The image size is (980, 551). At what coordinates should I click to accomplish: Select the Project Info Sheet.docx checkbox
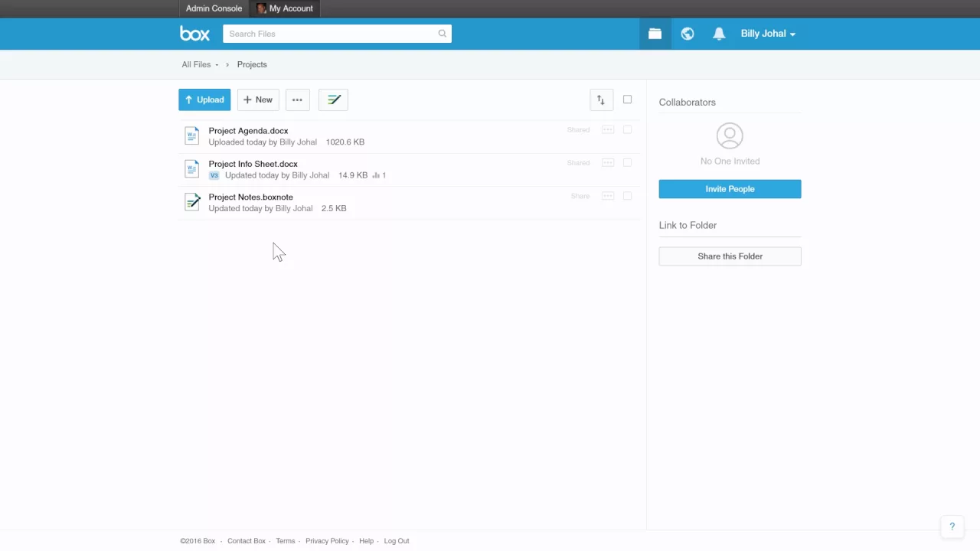pos(627,163)
